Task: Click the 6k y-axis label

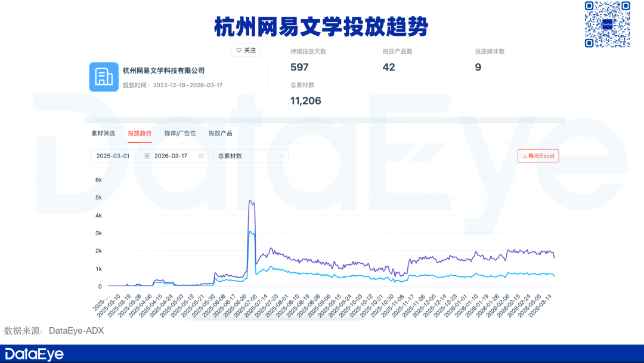Action: coord(98,180)
